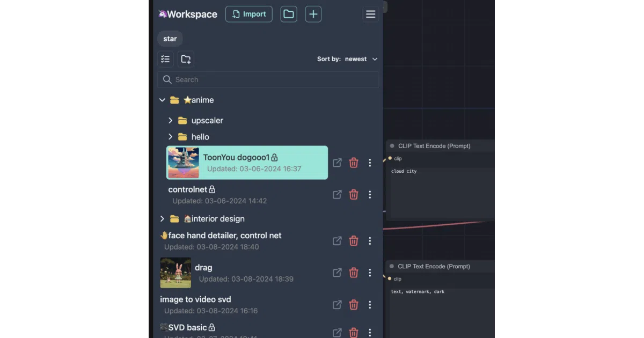
Task: Open more options for face hand detailer
Action: click(370, 241)
